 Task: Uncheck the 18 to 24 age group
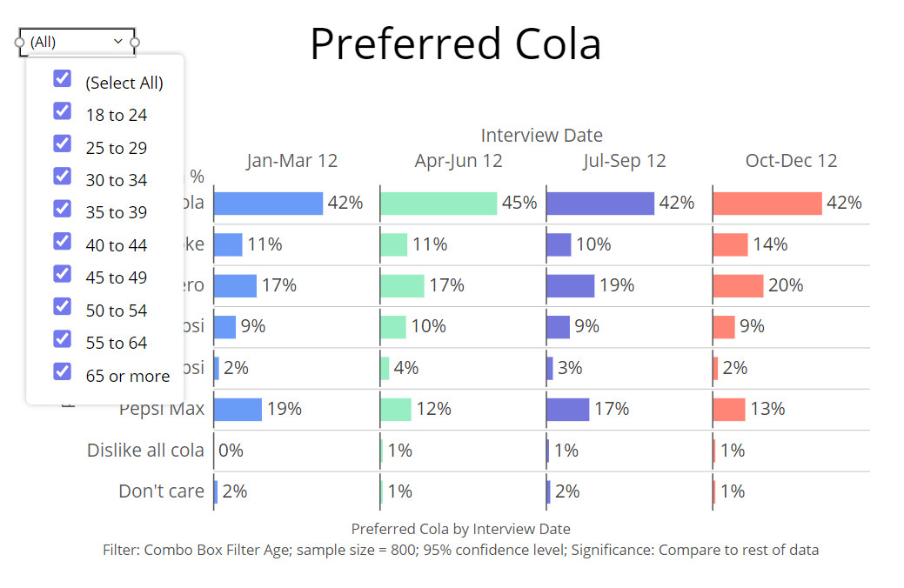63,111
